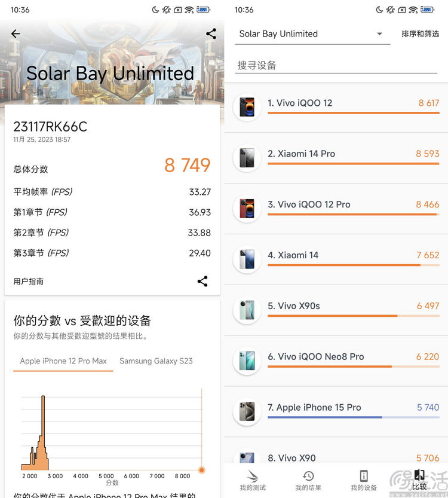
Task: Tap the 平均帧率 (FPS) row value 33.27
Action: [200, 192]
